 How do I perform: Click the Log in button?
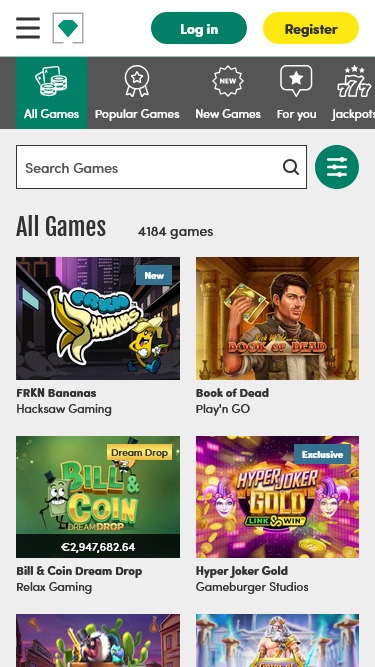(x=199, y=28)
